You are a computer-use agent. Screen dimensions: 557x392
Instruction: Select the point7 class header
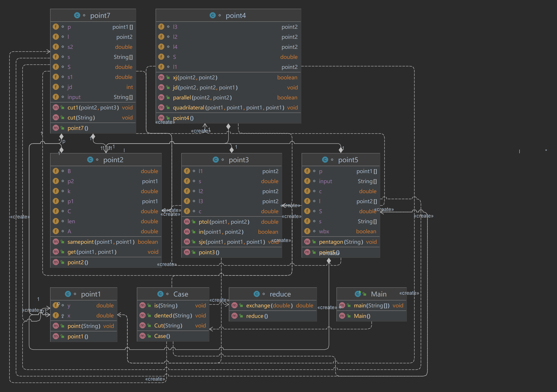93,15
